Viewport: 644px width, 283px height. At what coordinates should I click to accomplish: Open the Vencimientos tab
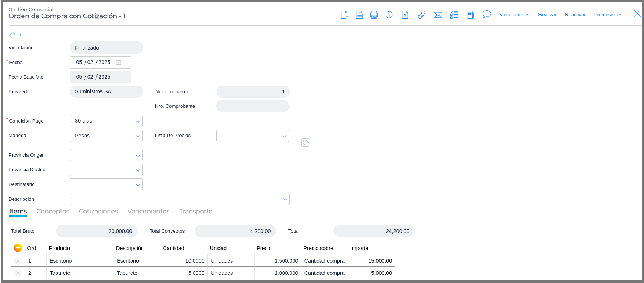(148, 211)
